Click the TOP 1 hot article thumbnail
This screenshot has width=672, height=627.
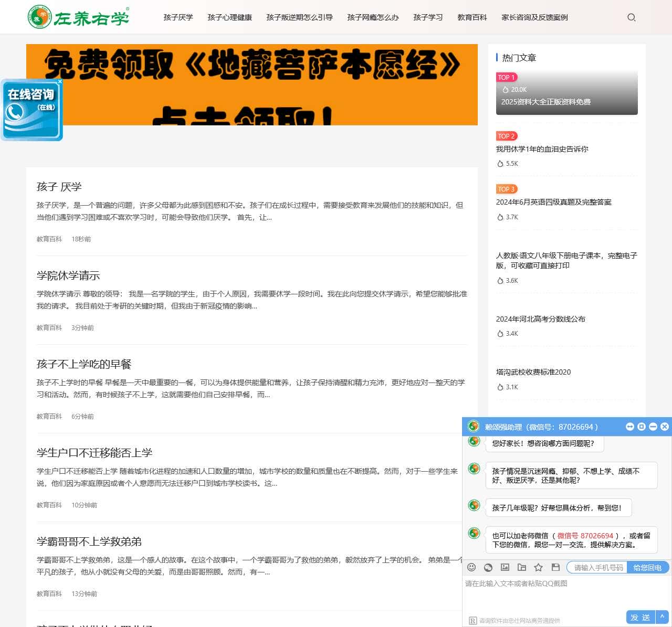[566, 93]
